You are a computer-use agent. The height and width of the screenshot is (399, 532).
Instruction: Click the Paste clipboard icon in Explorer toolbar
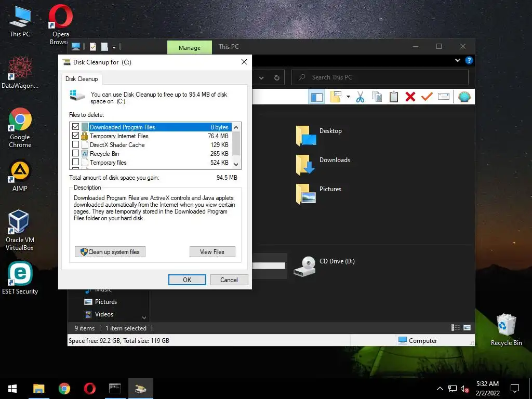[394, 97]
